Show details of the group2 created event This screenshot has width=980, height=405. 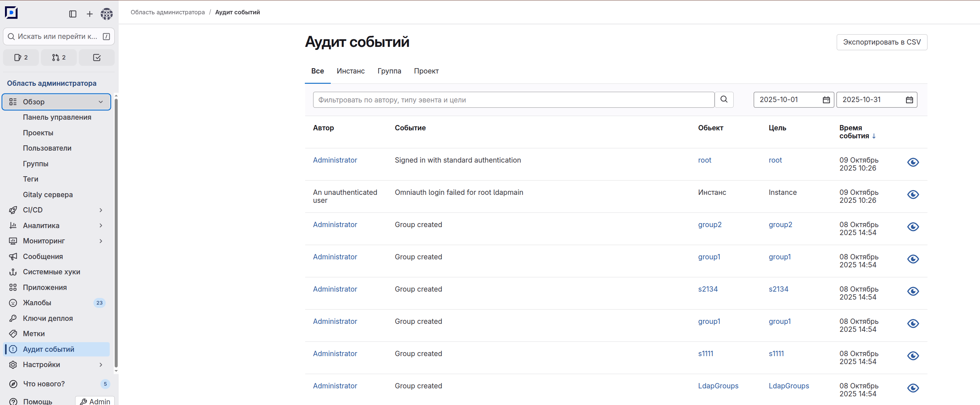(x=913, y=227)
